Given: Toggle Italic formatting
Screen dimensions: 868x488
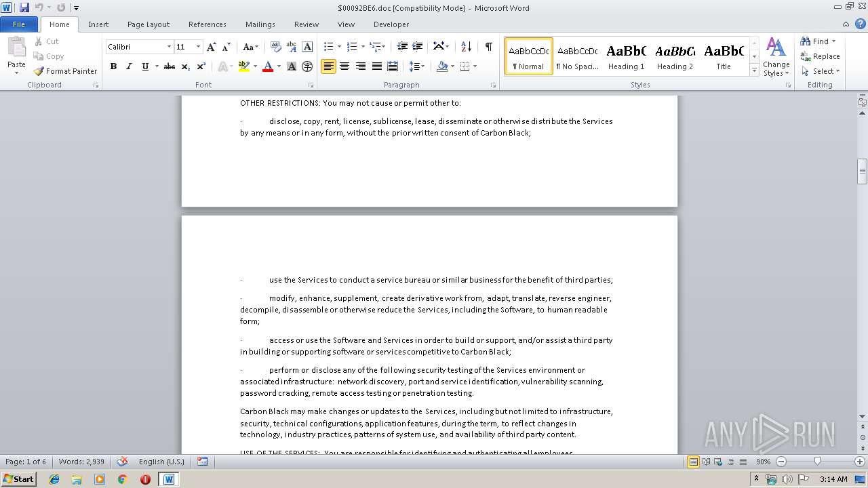Looking at the screenshot, I should (129, 66).
